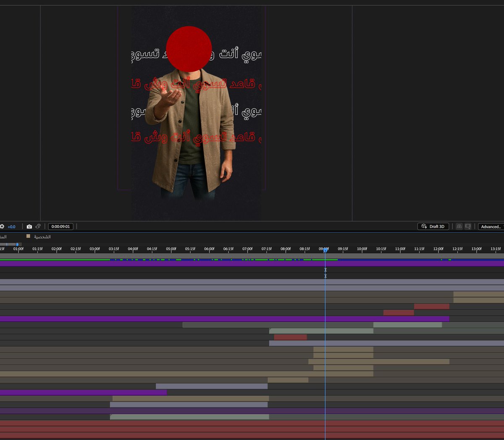Viewport: 504px width, 440px height.
Task: Click the +0.0 exposure value
Action: click(x=11, y=227)
